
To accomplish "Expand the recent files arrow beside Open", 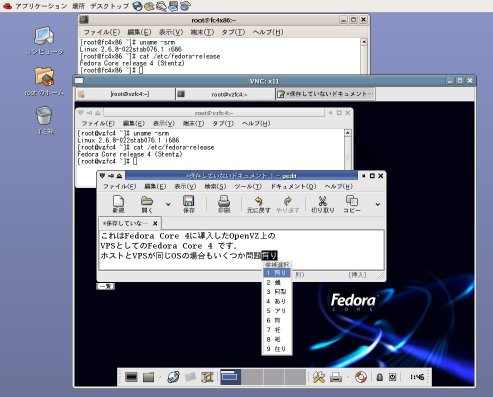I will point(168,204).
